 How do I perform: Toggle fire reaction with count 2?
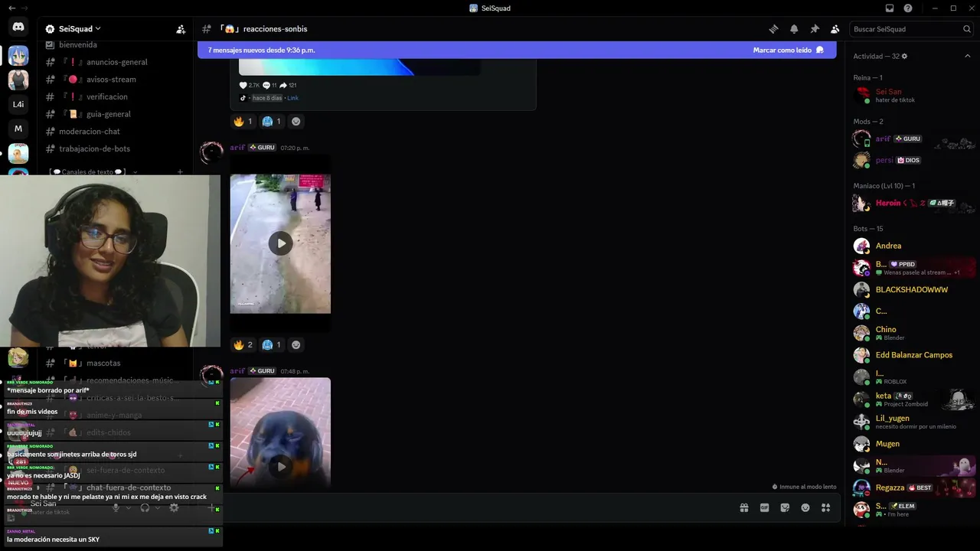(243, 345)
